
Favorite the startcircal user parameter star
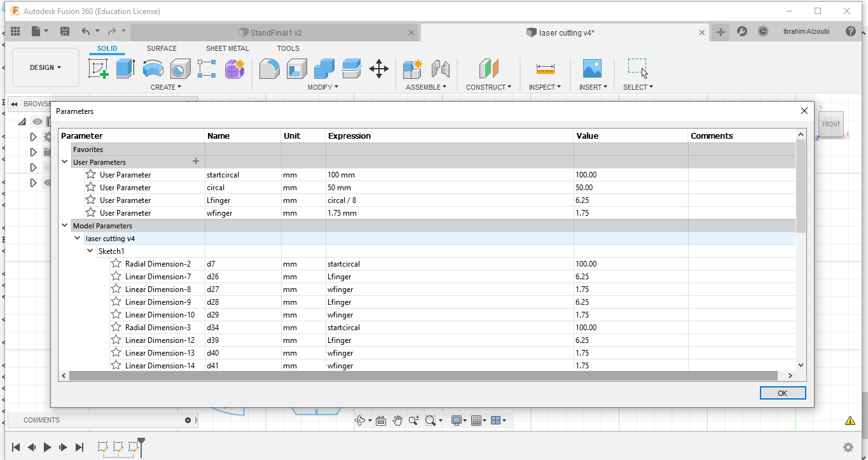click(x=91, y=174)
